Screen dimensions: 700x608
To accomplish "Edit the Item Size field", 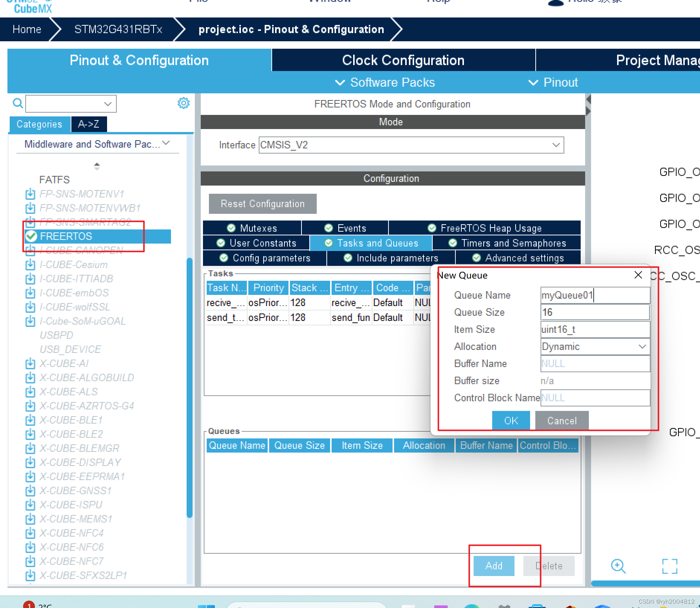I will (595, 329).
